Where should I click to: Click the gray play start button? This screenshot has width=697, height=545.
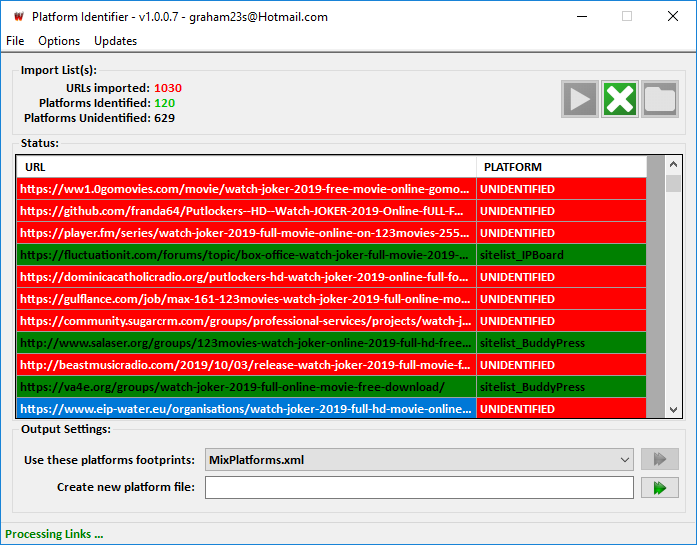(580, 99)
